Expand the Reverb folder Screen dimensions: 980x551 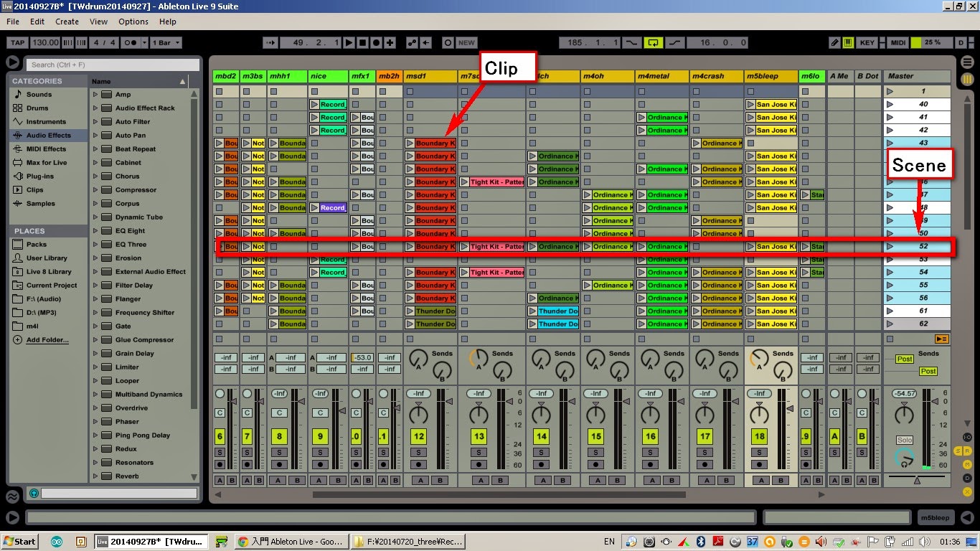tap(95, 476)
